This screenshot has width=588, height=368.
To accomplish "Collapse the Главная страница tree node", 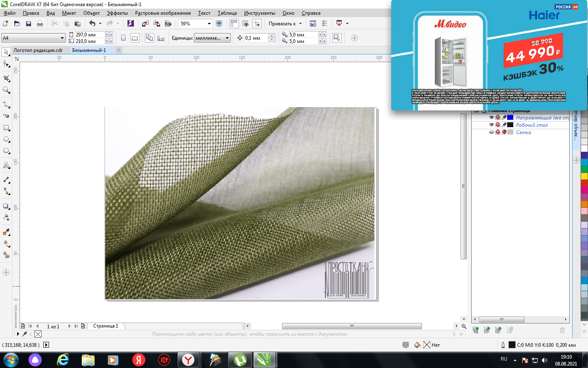I will (x=476, y=110).
